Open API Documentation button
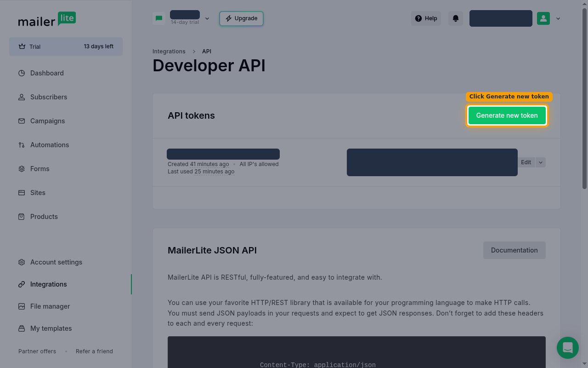Viewport: 588px width, 368px height. [x=514, y=250]
